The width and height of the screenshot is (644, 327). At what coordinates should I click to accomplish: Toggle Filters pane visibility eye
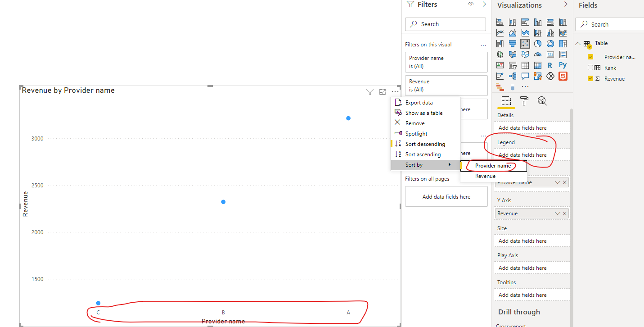471,4
